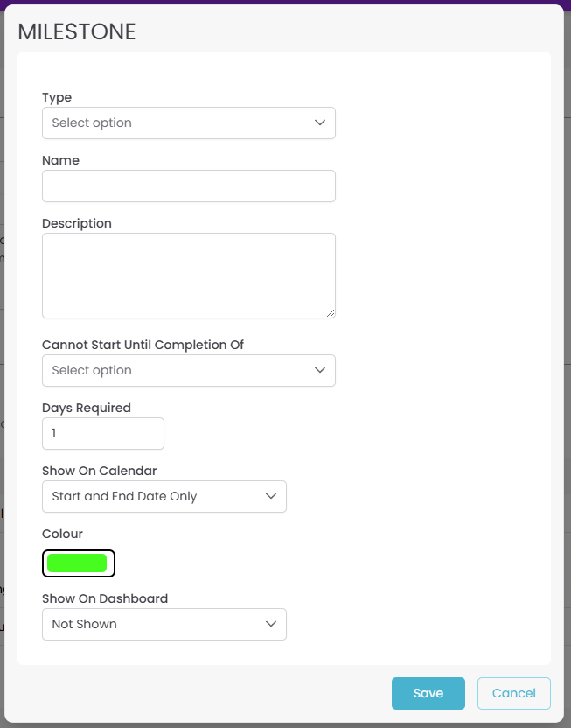This screenshot has height=728, width=571.
Task: Select the Days Required number field
Action: (x=103, y=433)
